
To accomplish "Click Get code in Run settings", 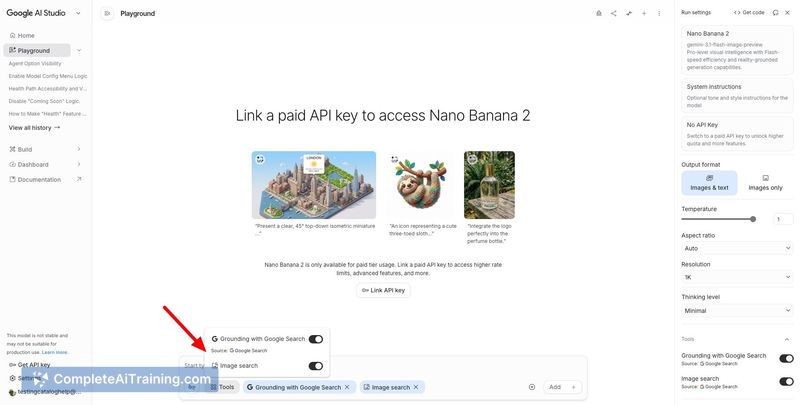I will click(x=749, y=12).
